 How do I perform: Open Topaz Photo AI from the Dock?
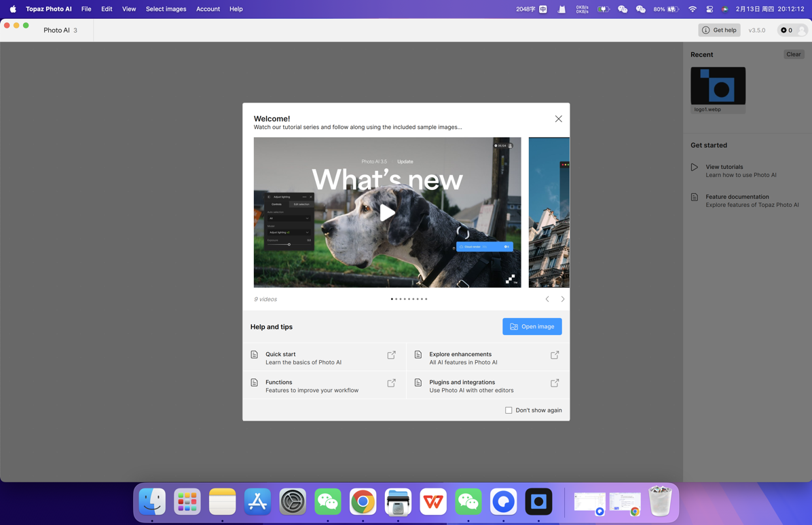pyautogui.click(x=538, y=502)
